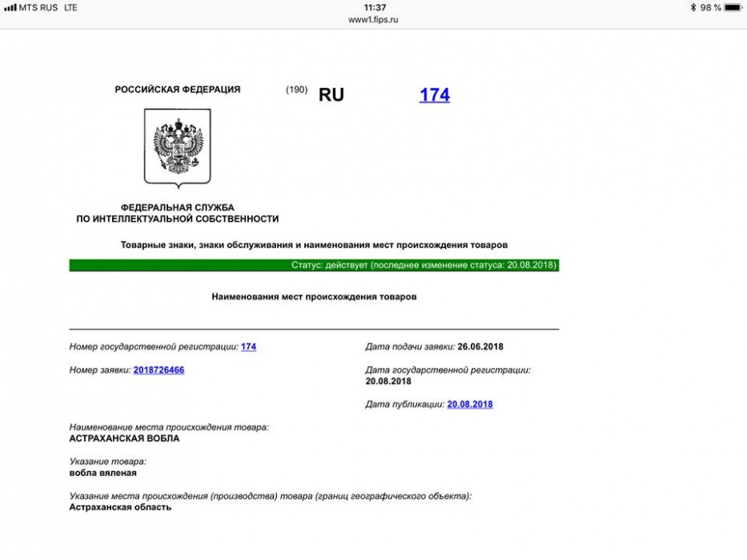This screenshot has height=560, width=747.
Task: Click the 'Астраханская область' origin text
Action: (x=120, y=507)
